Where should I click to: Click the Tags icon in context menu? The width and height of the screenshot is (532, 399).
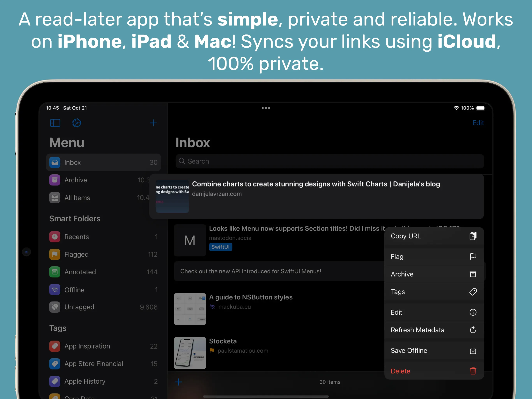point(473,292)
